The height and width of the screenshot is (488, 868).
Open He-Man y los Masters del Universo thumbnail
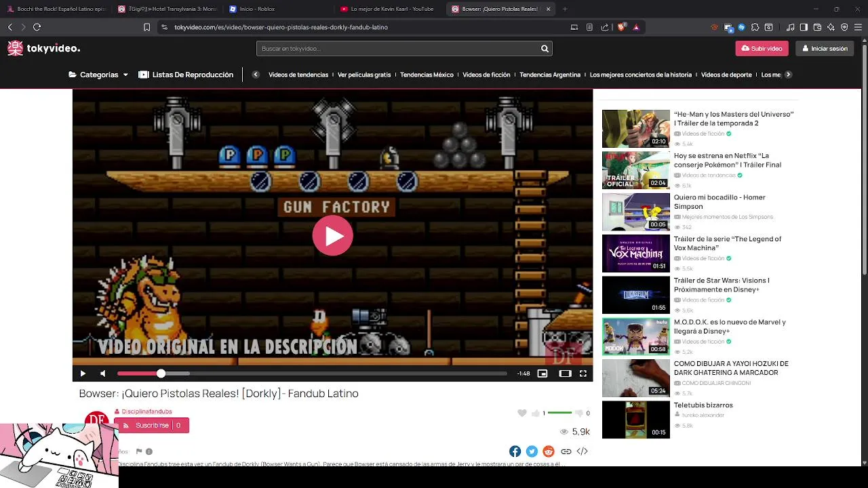(636, 129)
